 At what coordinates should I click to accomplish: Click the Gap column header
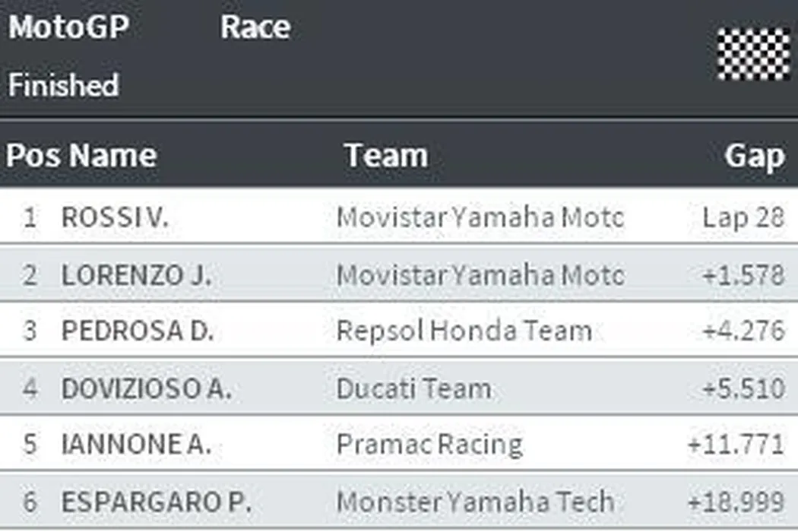point(754,156)
